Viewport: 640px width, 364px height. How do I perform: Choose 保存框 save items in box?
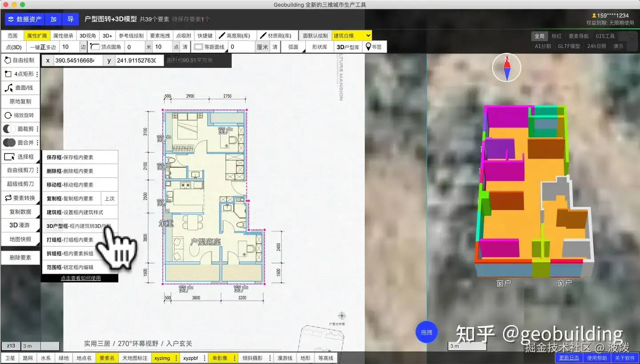(x=80, y=157)
